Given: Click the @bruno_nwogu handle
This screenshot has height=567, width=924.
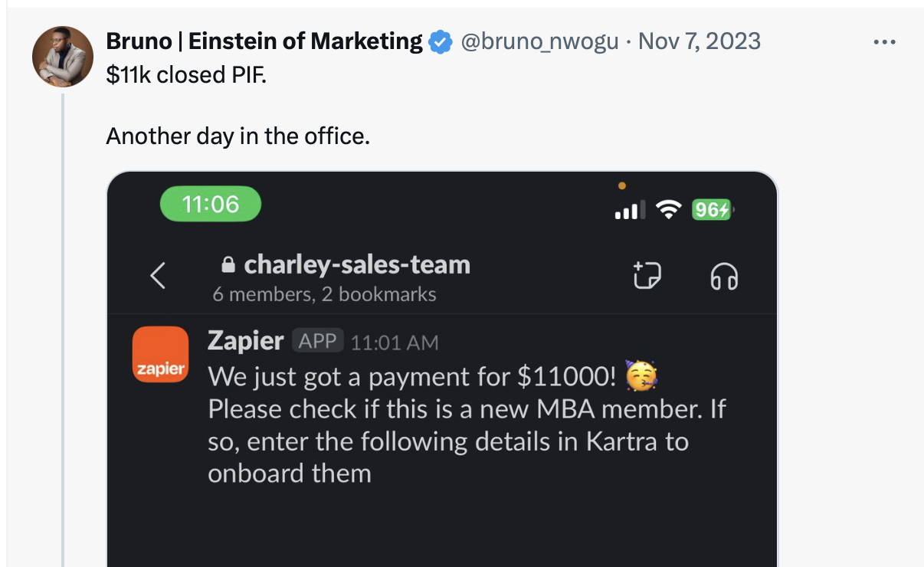Looking at the screenshot, I should [x=539, y=41].
